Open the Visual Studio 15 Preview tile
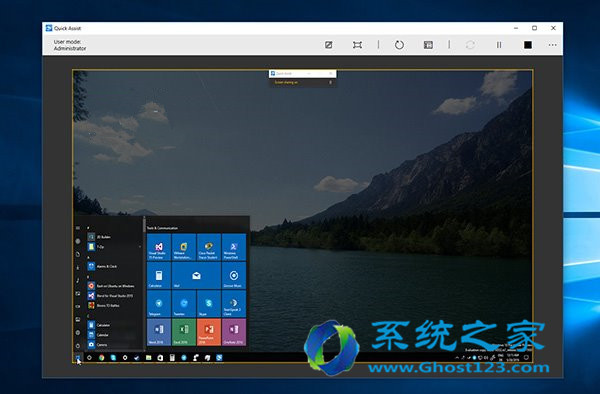The width and height of the screenshot is (600, 394). pyautogui.click(x=159, y=247)
